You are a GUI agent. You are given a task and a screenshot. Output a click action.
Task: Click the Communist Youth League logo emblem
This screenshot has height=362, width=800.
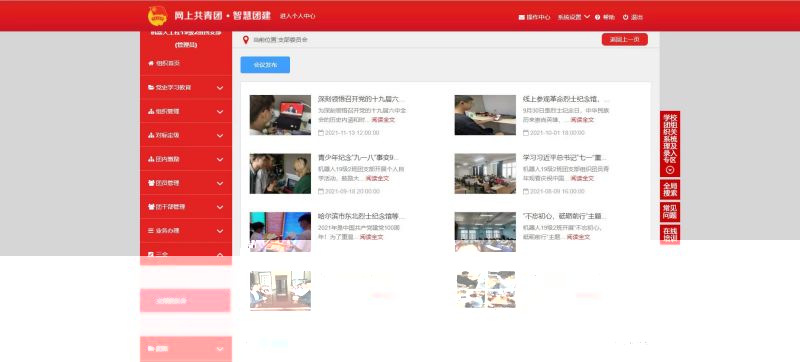[x=157, y=16]
